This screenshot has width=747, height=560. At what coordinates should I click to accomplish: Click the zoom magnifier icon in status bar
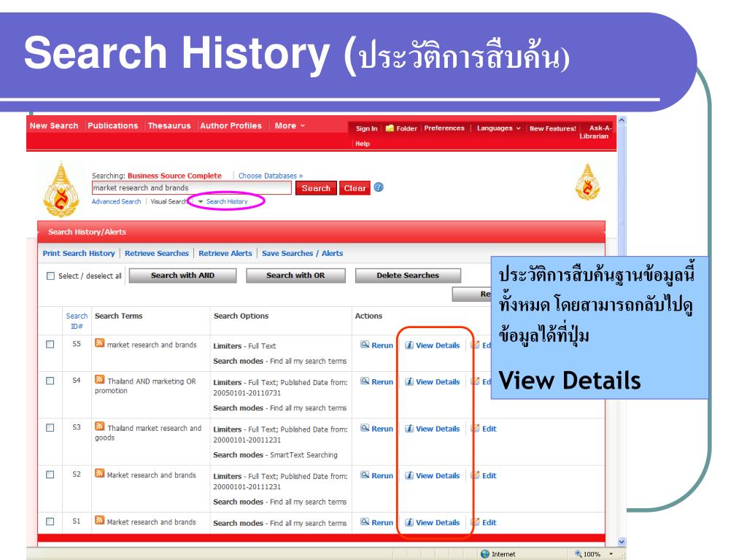pyautogui.click(x=578, y=554)
